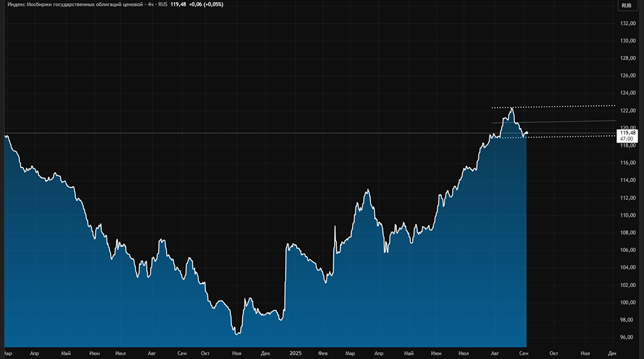The height and width of the screenshot is (359, 644).
Task: Click the 112,00 price axis label
Action: click(628, 198)
